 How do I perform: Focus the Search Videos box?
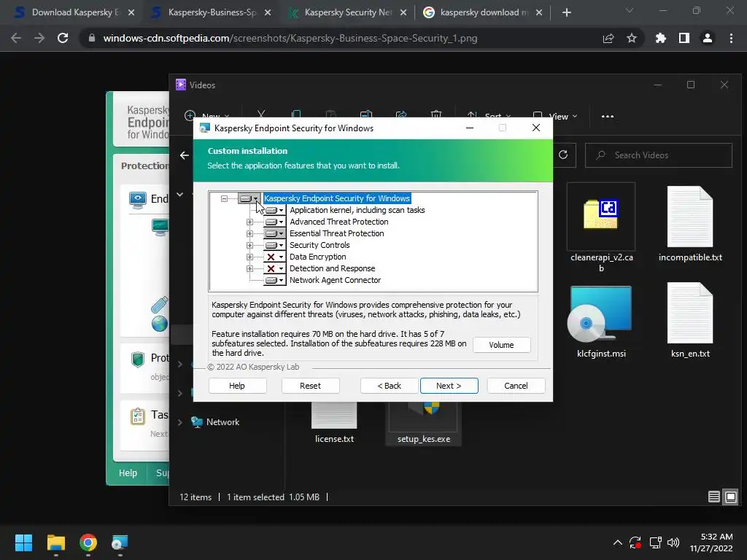coord(659,155)
